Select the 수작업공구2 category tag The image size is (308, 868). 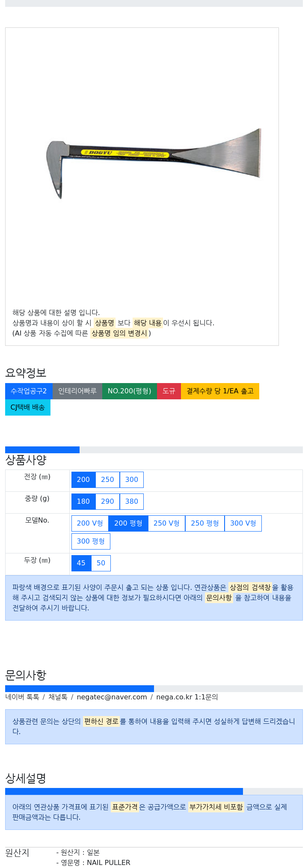tap(29, 391)
